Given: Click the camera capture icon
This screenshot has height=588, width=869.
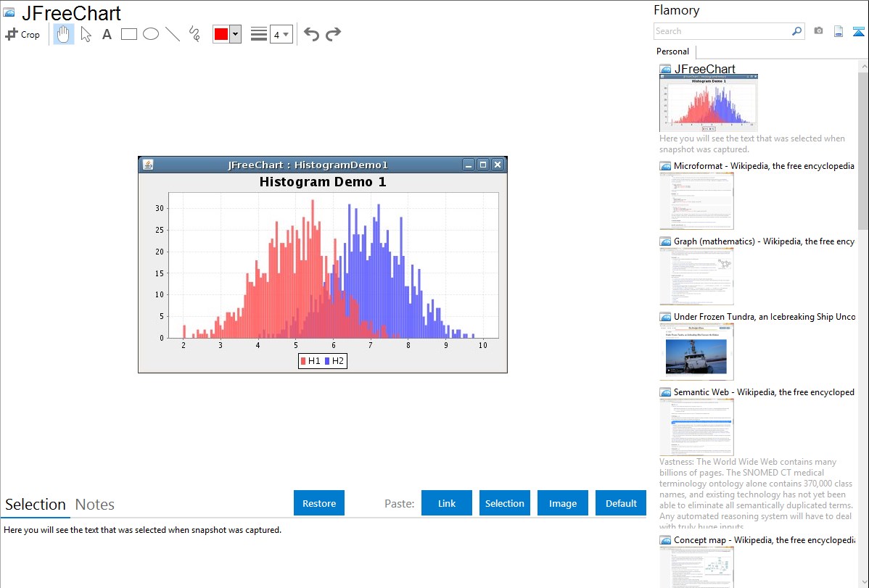Looking at the screenshot, I should (x=818, y=31).
